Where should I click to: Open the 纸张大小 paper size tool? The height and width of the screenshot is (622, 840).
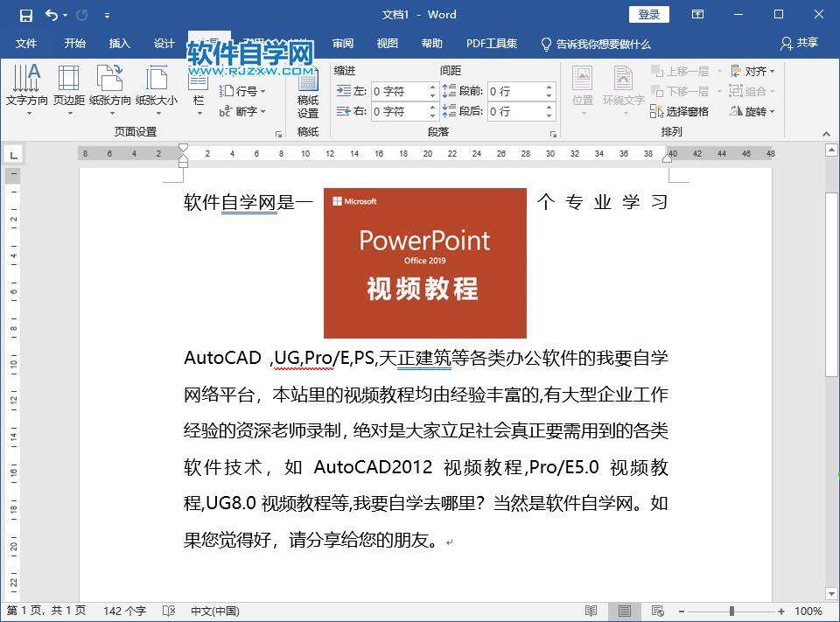click(157, 90)
